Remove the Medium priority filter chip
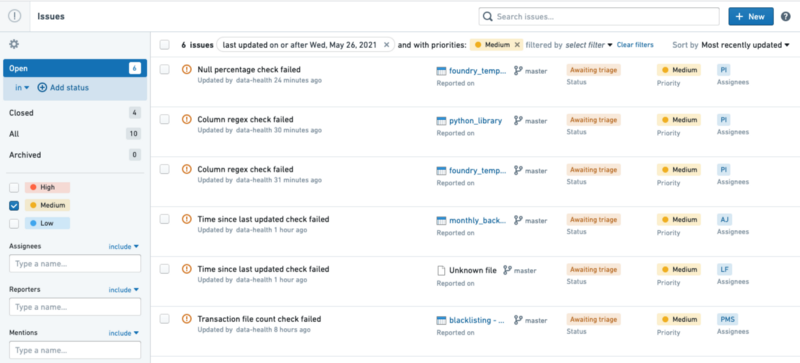 coord(517,45)
